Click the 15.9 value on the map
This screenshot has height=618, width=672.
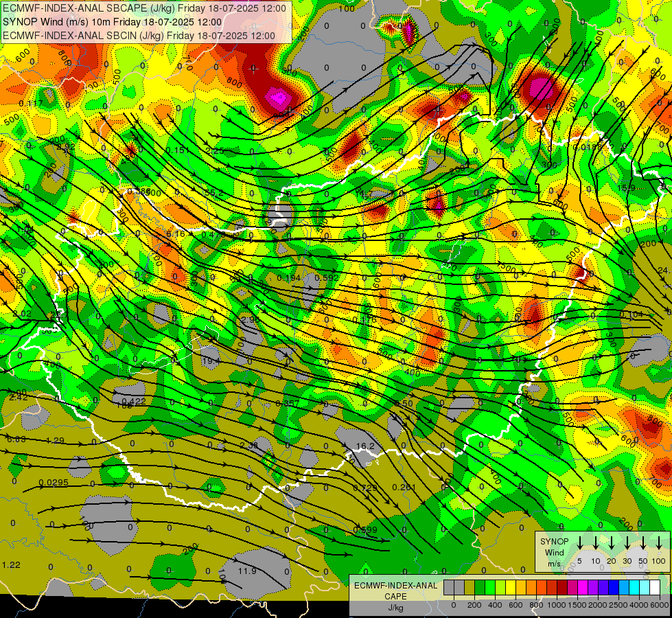[x=626, y=188]
